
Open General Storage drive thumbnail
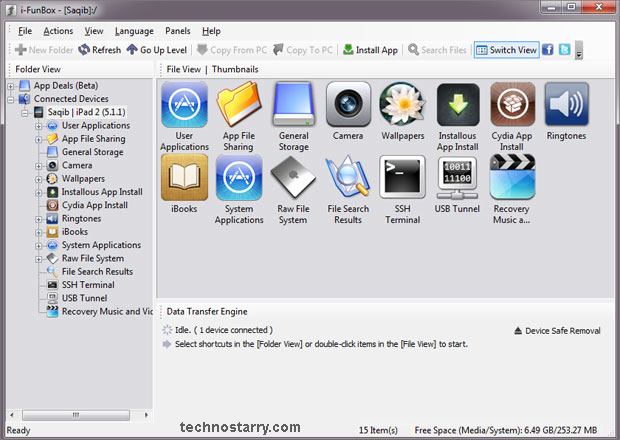tap(294, 104)
